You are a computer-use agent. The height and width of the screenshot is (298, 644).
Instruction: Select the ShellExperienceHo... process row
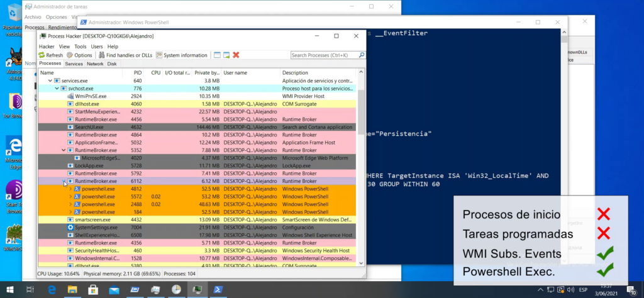197,235
